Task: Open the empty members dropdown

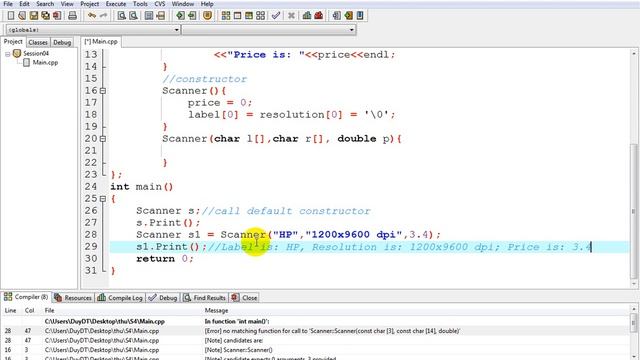Action: click(x=351, y=30)
